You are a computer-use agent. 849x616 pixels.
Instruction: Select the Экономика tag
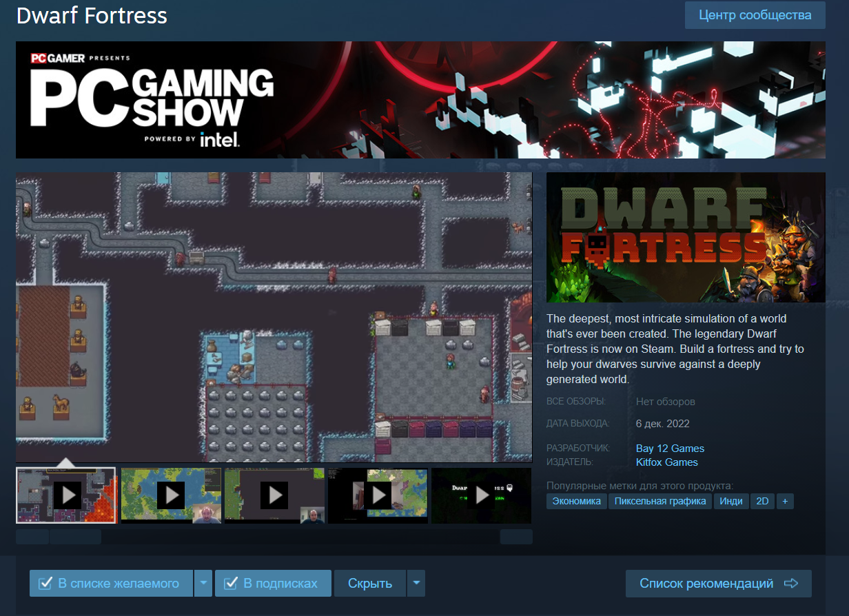(x=577, y=501)
